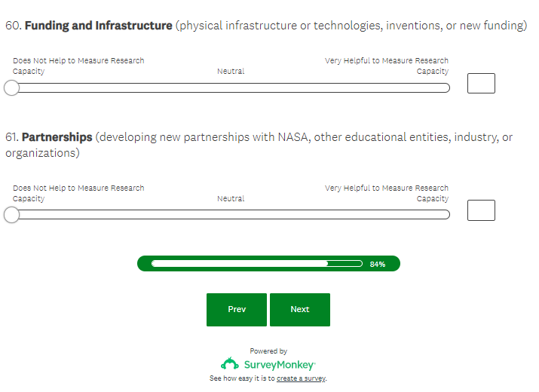
Task: Click the Partnerships slider handle
Action: [11, 216]
